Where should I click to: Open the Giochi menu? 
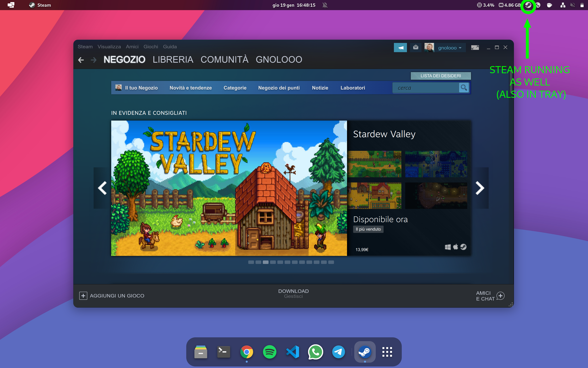[x=151, y=47]
